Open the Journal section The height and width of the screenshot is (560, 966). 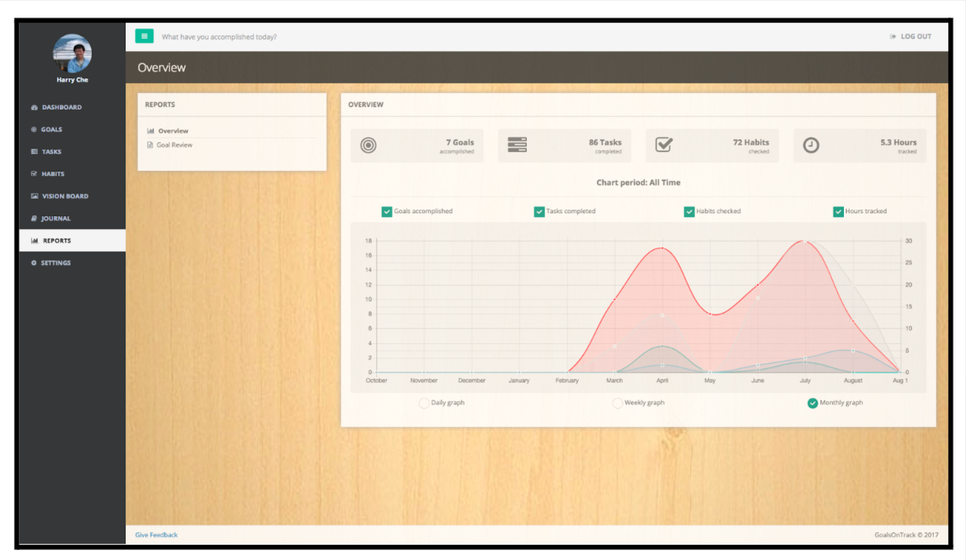54,218
